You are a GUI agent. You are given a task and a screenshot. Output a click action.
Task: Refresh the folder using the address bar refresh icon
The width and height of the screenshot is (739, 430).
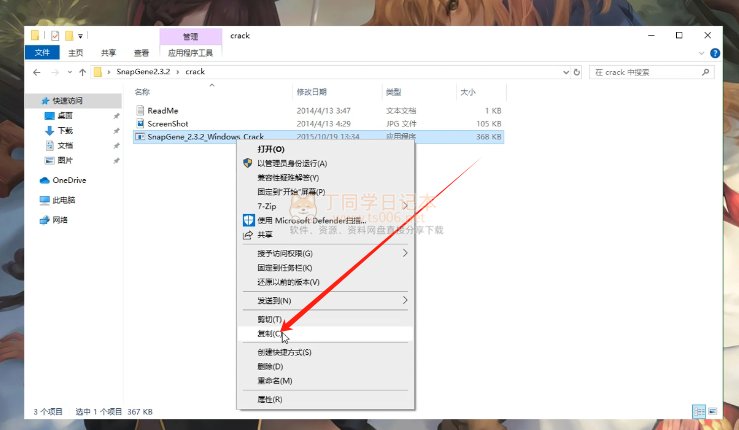tap(577, 72)
